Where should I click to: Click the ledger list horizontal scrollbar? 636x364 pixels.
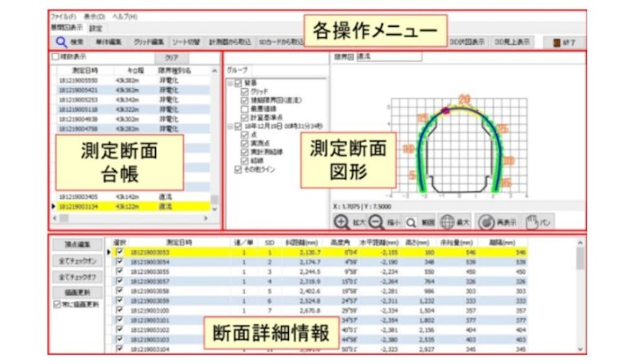coord(130,218)
